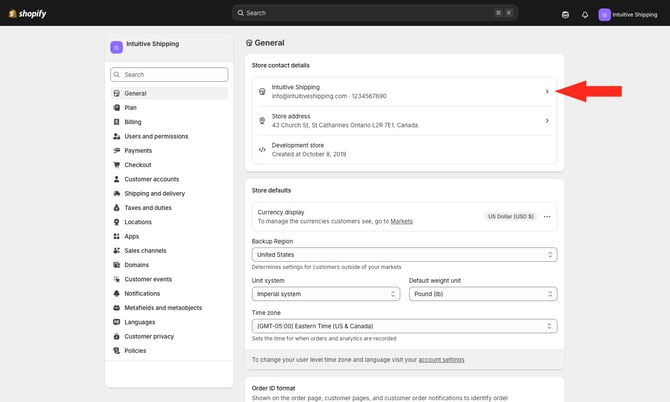
Task: Click the Metafields and metaobjects icon
Action: click(x=116, y=308)
